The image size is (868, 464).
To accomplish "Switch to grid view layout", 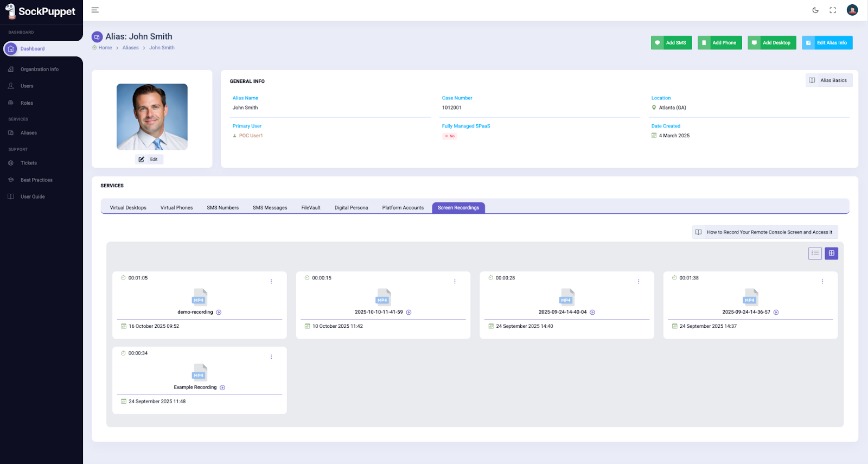I will [x=831, y=253].
